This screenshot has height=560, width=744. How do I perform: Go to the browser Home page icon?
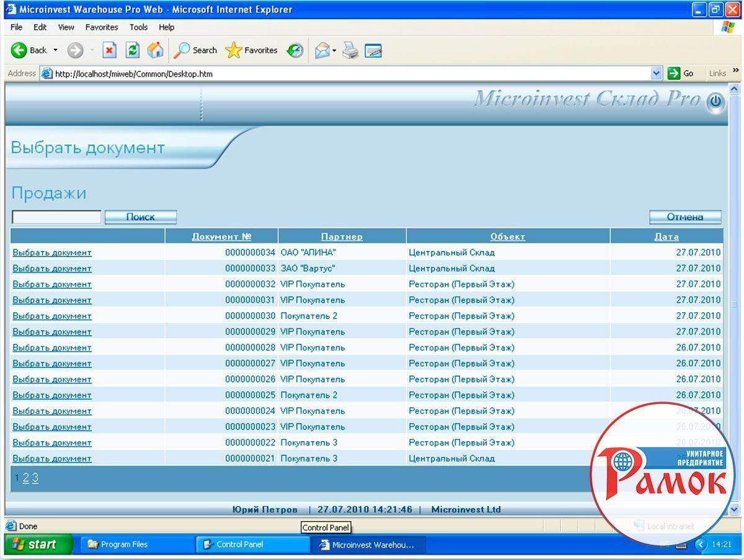point(155,50)
